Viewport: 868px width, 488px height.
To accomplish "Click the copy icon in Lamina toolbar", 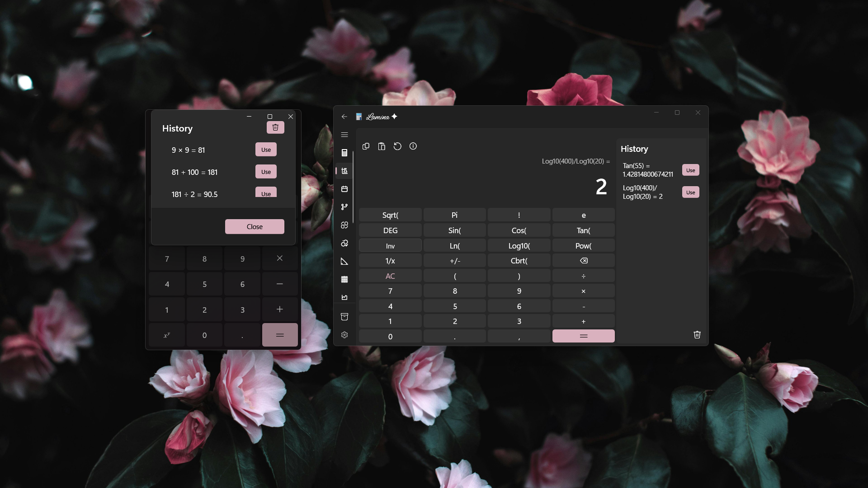I will click(366, 146).
